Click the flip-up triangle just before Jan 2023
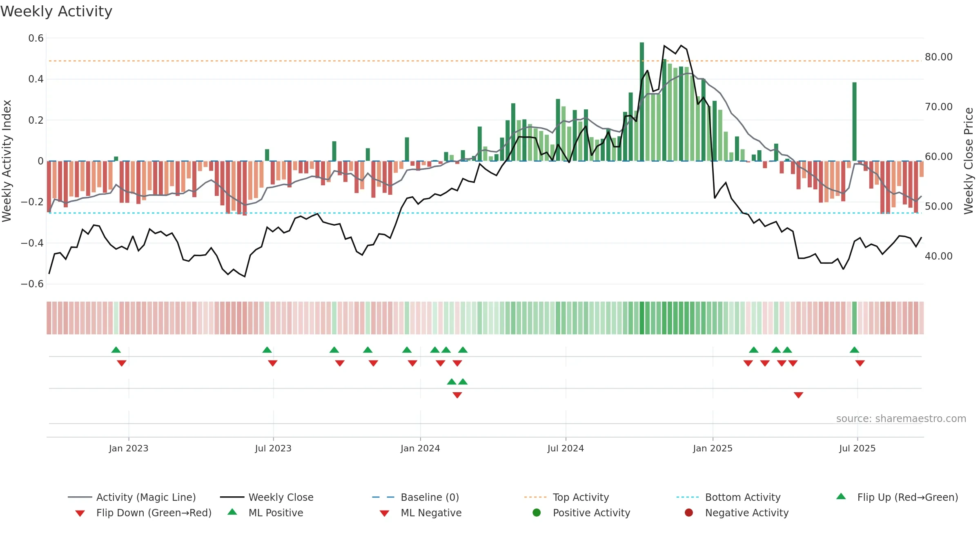 click(116, 350)
